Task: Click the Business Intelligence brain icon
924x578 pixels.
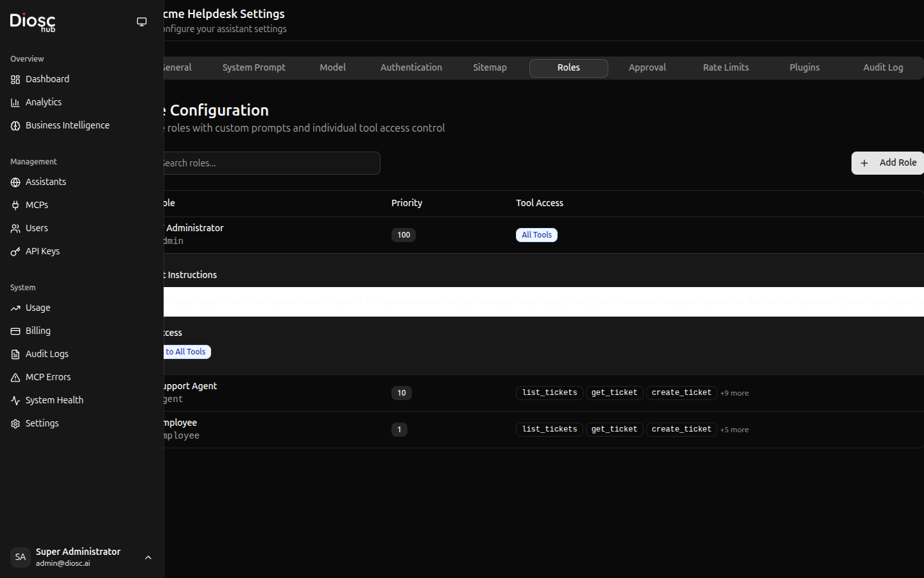Action: pyautogui.click(x=15, y=126)
